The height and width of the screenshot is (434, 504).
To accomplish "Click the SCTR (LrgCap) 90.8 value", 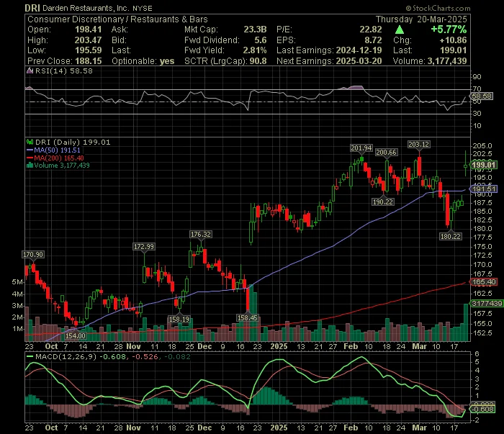I will (x=258, y=61).
